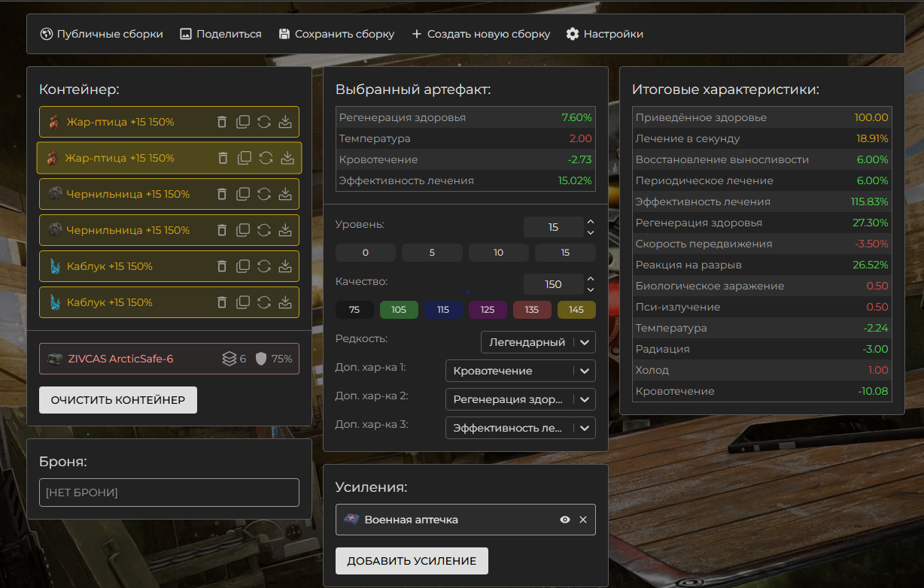Decrease Уровень with the down arrow
The height and width of the screenshot is (588, 924).
pyautogui.click(x=591, y=232)
